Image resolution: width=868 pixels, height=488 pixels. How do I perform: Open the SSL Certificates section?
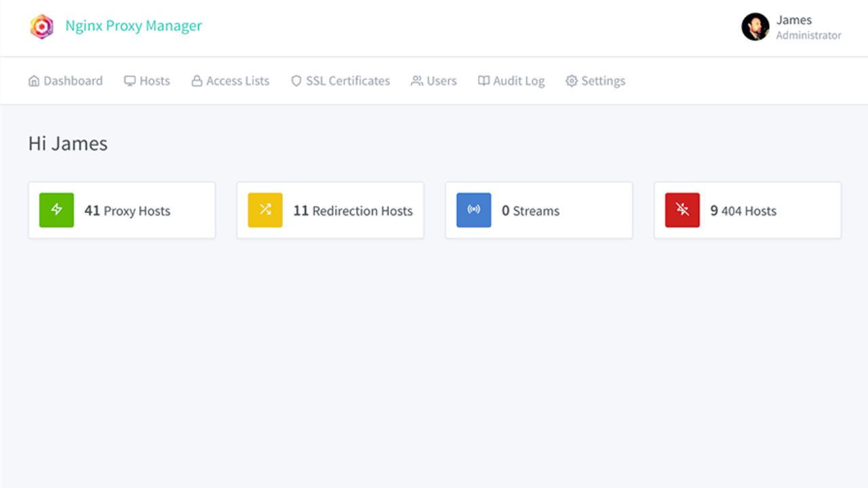pyautogui.click(x=340, y=81)
